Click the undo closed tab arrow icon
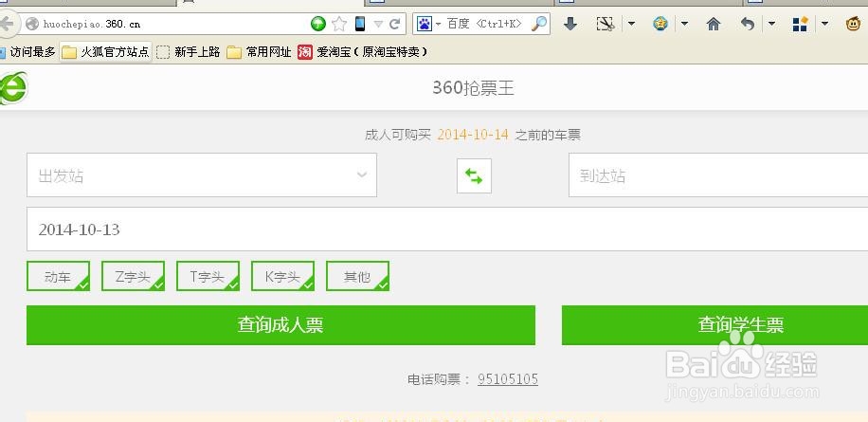868x422 pixels. 748,24
